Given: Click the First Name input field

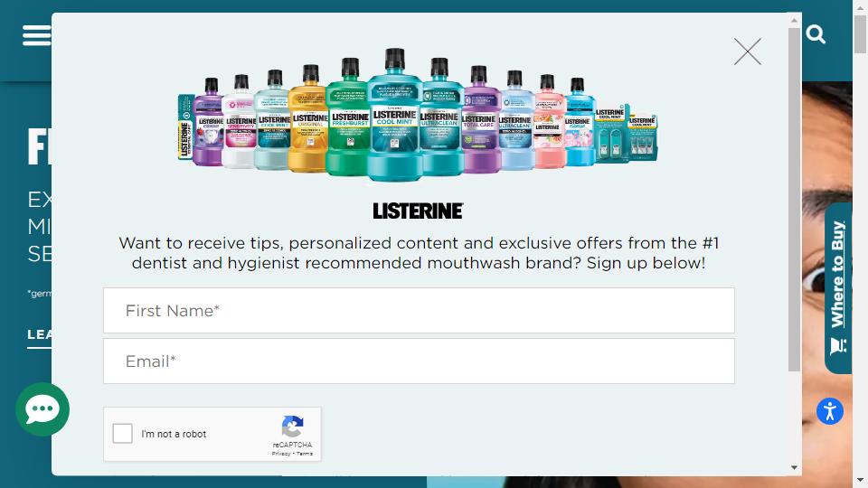Looking at the screenshot, I should 419,310.
